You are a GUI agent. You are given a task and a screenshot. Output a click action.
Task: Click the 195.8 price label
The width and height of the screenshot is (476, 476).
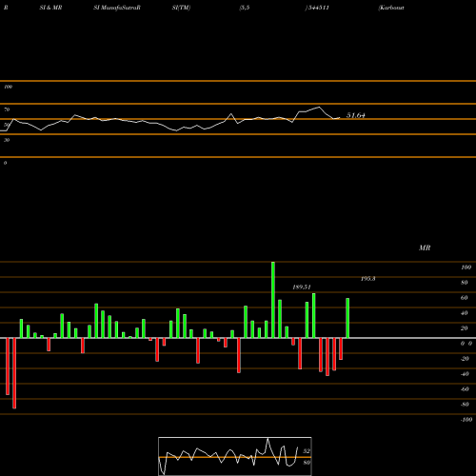point(368,279)
